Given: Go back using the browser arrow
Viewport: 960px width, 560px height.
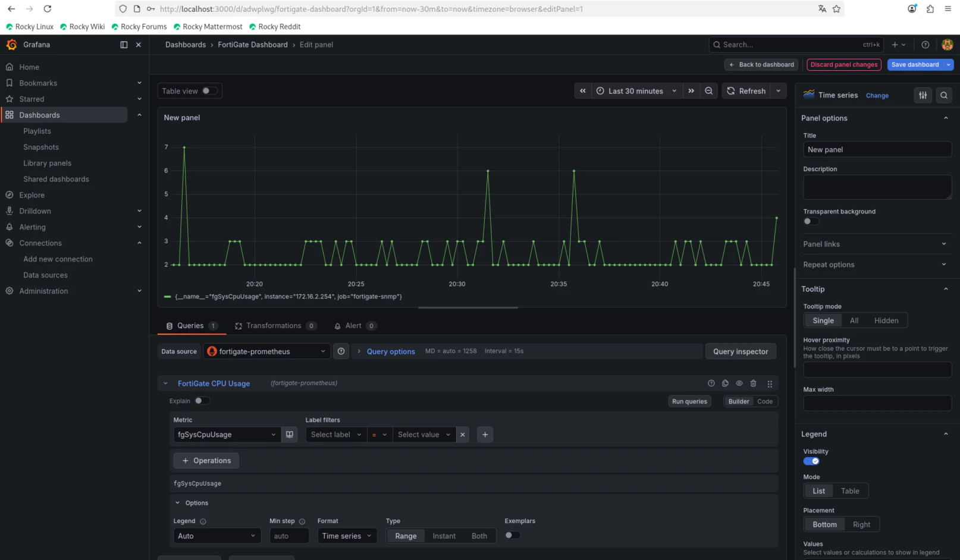Looking at the screenshot, I should (11, 9).
